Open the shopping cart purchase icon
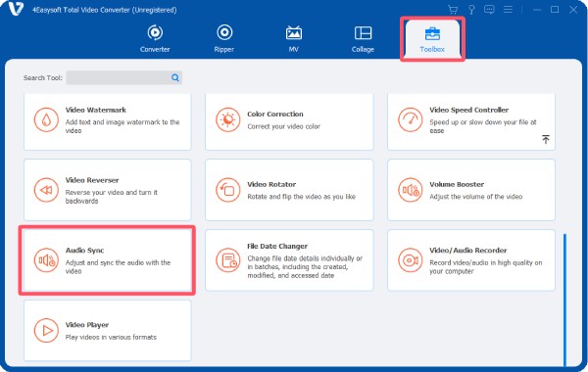The width and height of the screenshot is (588, 372). [453, 10]
